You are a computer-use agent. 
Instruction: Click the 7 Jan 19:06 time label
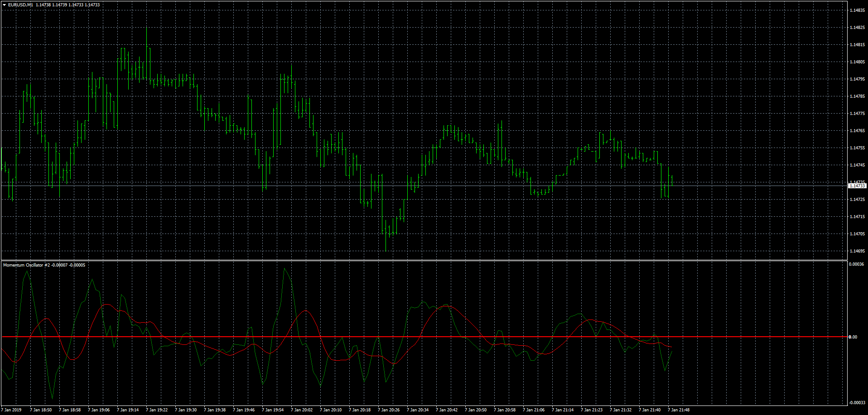point(99,410)
